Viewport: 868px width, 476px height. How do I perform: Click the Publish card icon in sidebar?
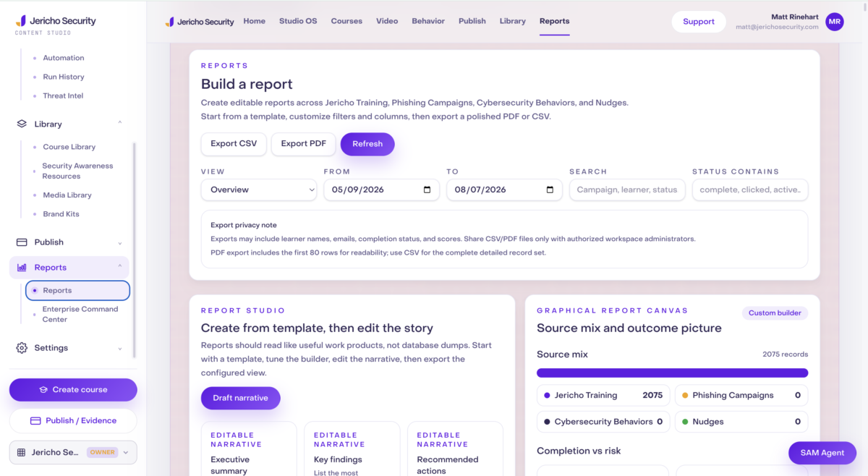22,242
